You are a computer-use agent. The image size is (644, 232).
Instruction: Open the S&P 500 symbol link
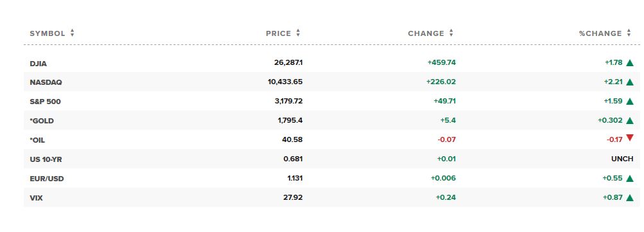tap(45, 102)
